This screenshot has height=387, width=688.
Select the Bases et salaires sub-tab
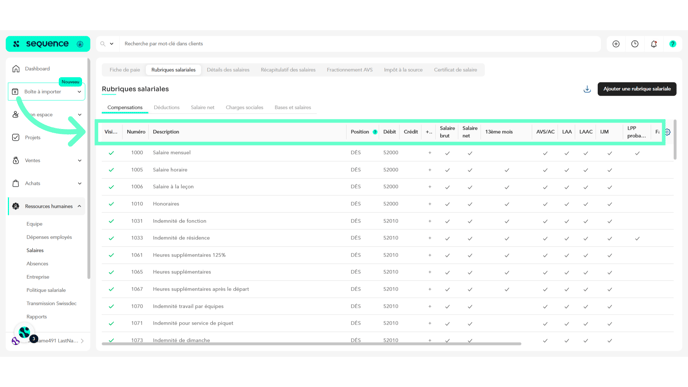(293, 108)
